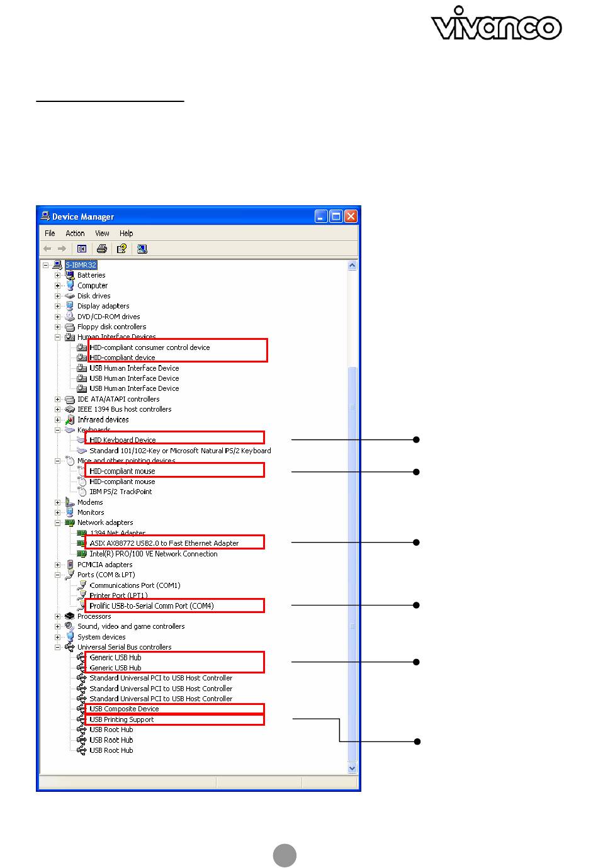Open the File menu
Viewport: 598px width, 868px height.
(50, 233)
